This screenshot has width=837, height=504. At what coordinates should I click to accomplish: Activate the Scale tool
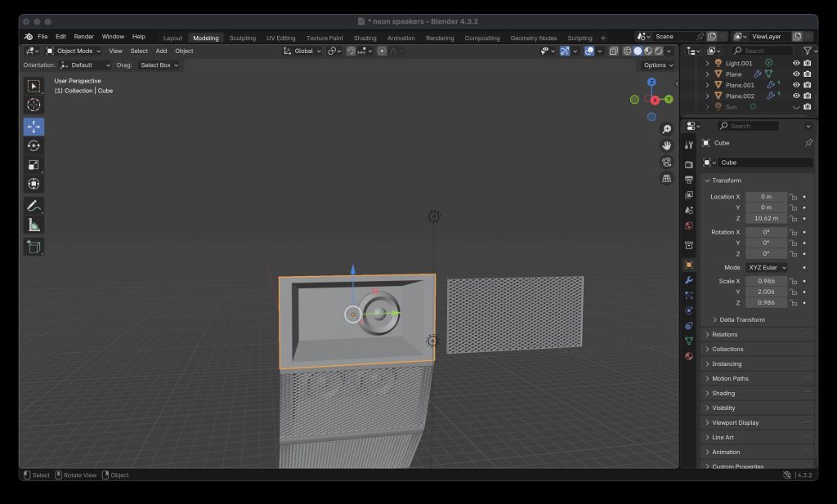tap(34, 164)
